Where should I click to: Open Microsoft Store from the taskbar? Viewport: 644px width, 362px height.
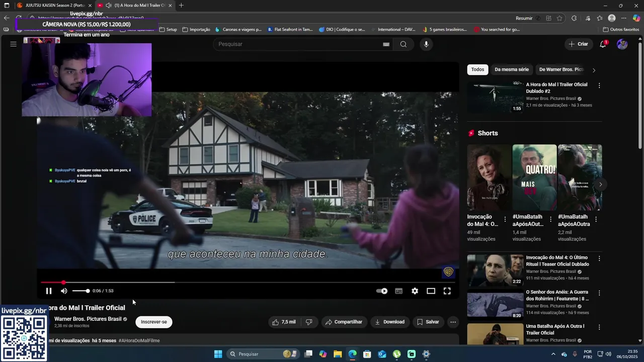(367, 354)
